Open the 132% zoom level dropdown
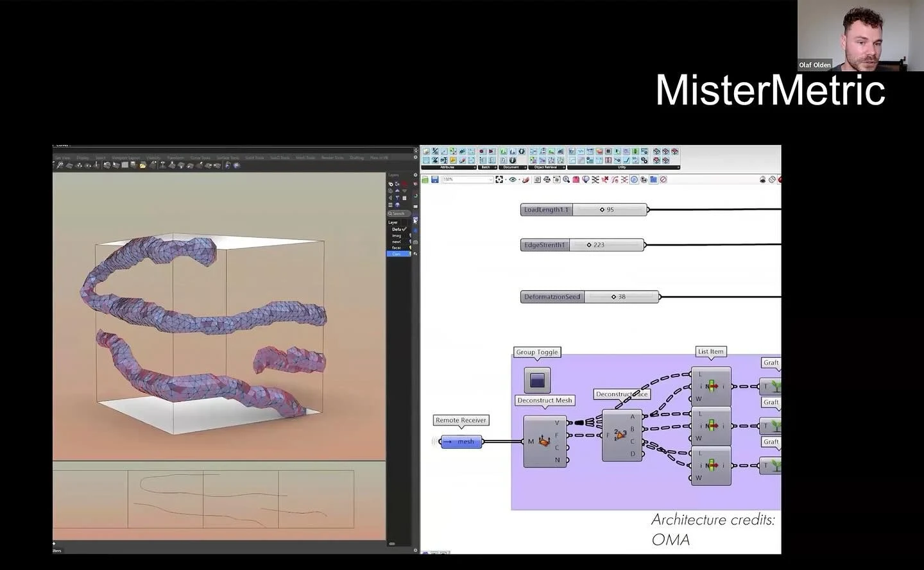 click(x=468, y=180)
